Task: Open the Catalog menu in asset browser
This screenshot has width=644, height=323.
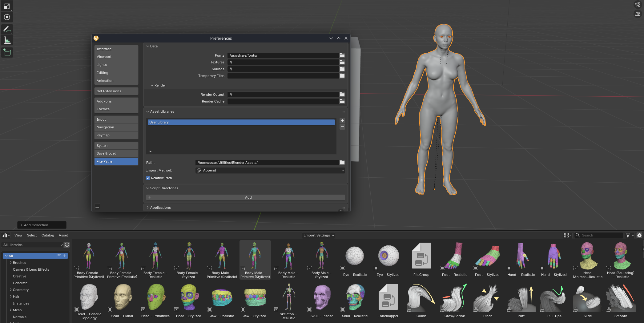Action: coord(48,235)
